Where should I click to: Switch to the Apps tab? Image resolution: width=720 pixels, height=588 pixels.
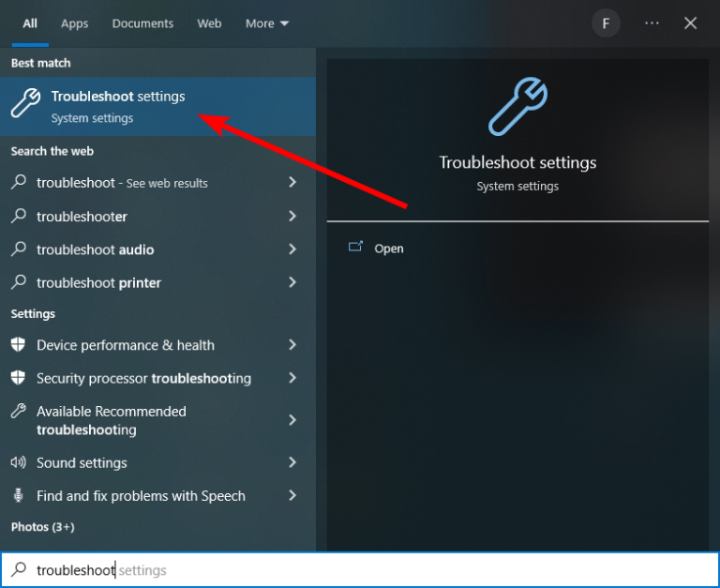[74, 23]
